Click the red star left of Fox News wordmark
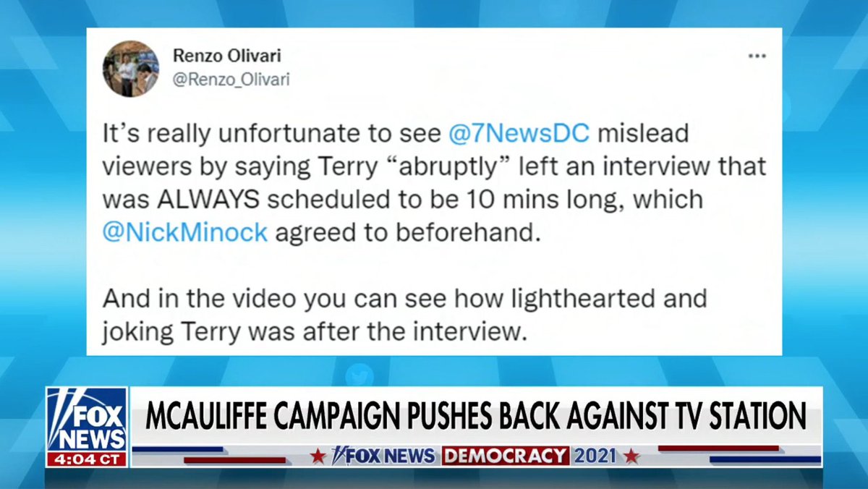Viewport: 868px width, 489px height. click(318, 456)
